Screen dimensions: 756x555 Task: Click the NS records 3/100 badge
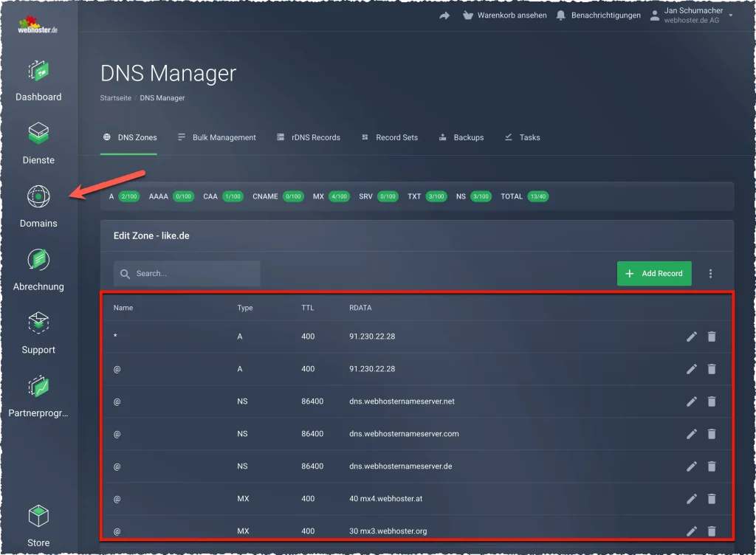[481, 196]
